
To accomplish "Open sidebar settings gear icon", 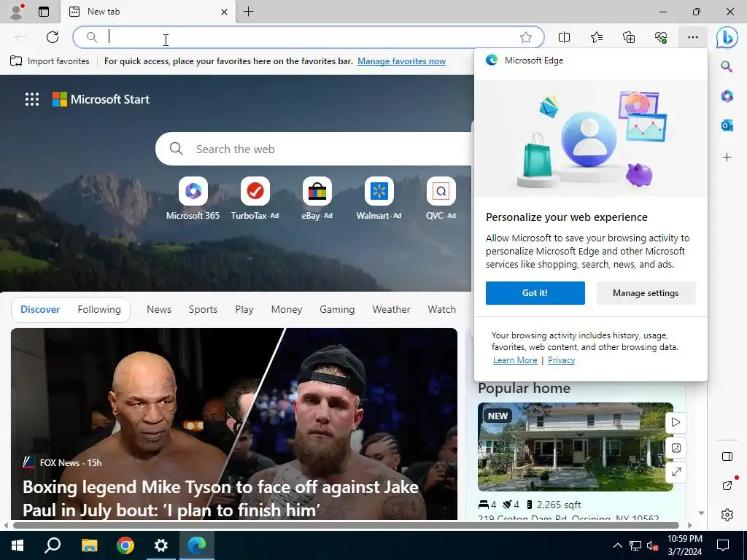I will click(727, 514).
